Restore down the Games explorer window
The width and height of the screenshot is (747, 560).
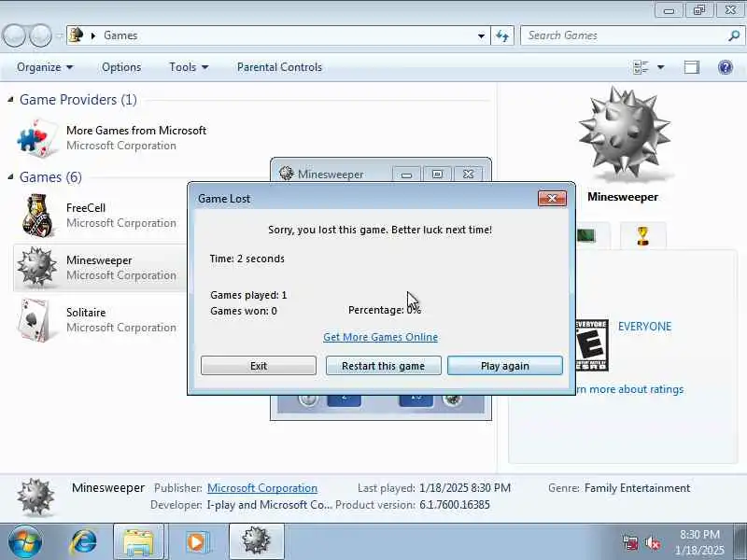tap(698, 9)
